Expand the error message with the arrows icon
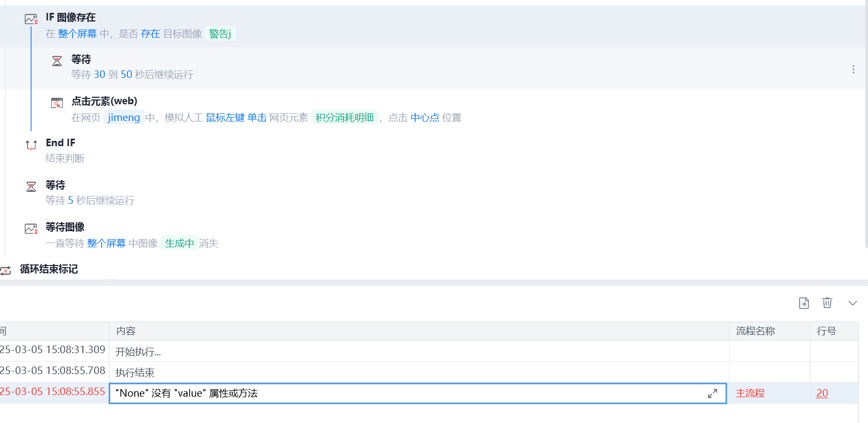Image resolution: width=868 pixels, height=423 pixels. (x=713, y=393)
